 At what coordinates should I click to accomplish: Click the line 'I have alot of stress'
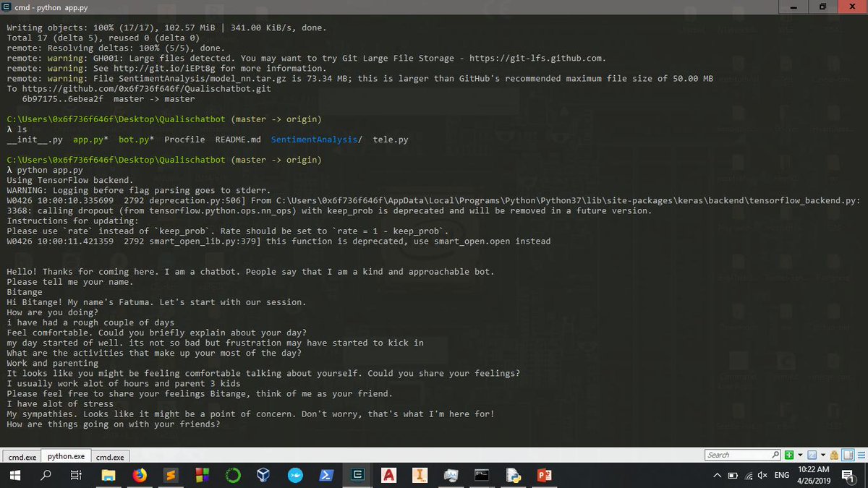(60, 403)
